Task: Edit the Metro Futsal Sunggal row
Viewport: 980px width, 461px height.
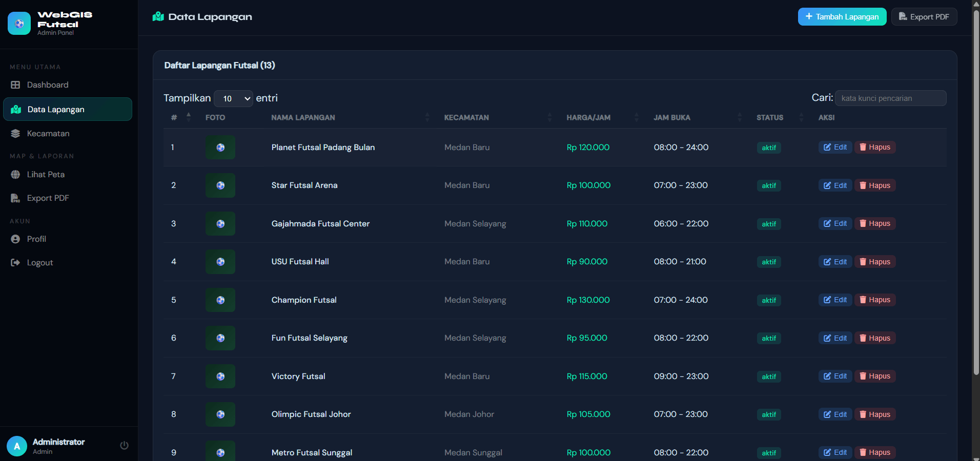Action: 835,452
